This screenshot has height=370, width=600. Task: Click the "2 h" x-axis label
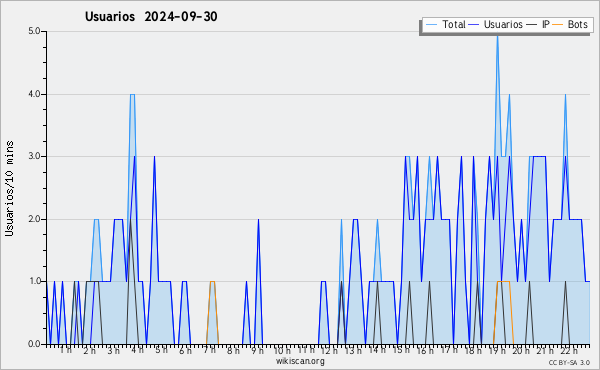[90, 351]
